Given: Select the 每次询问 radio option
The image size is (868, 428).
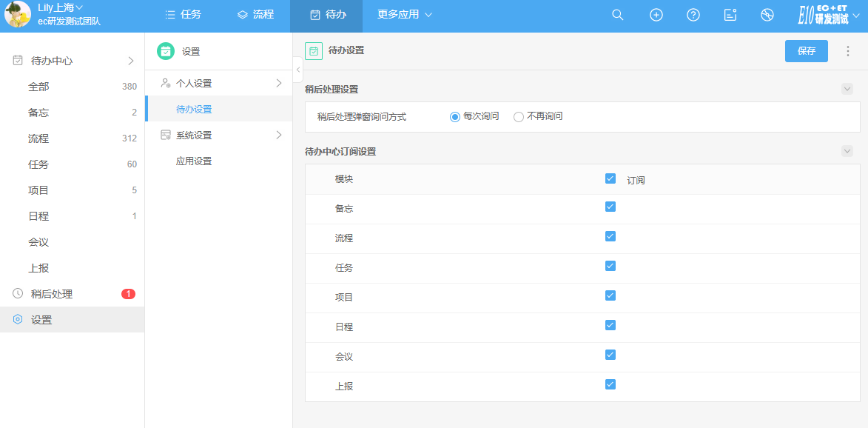Looking at the screenshot, I should tap(455, 117).
